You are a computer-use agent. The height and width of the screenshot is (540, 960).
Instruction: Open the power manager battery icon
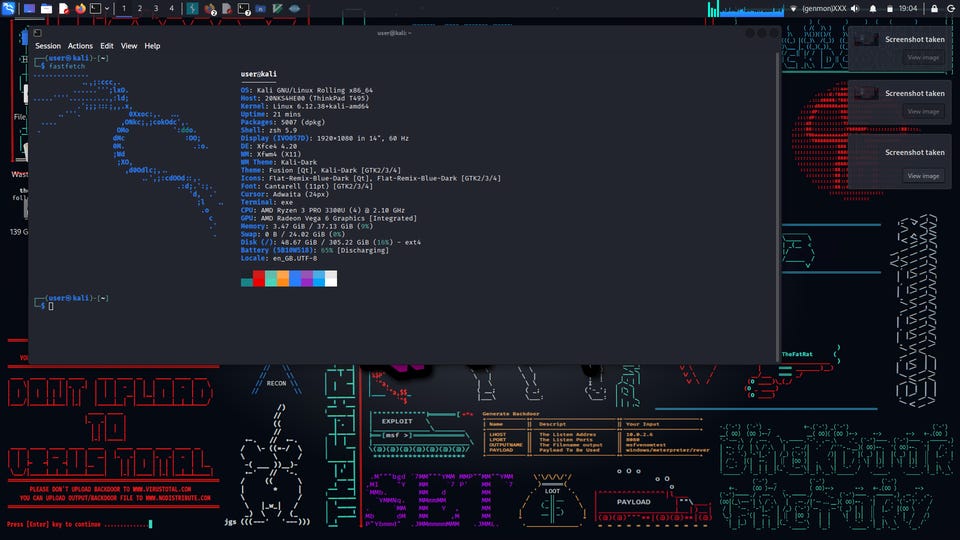pos(890,9)
